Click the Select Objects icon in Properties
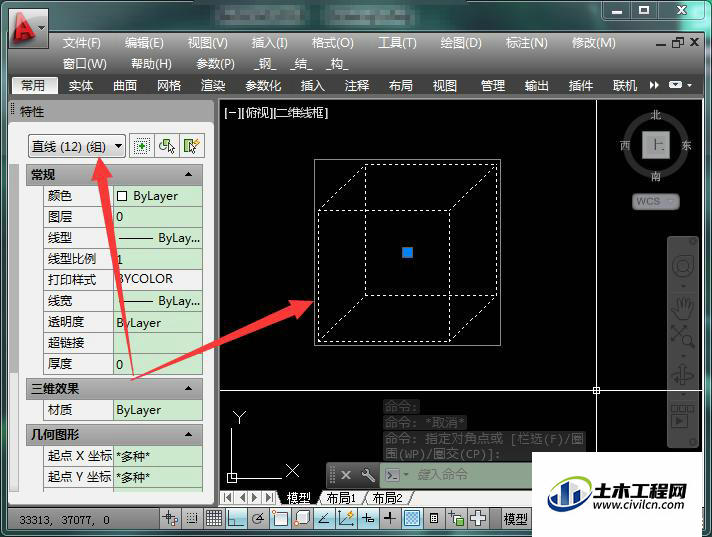The height and width of the screenshot is (537, 712). 167,146
